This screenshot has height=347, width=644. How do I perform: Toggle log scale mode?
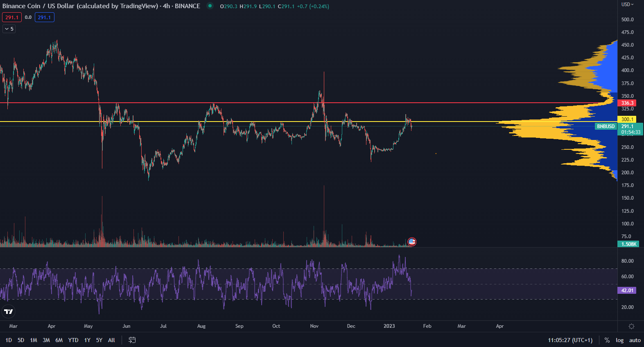pyautogui.click(x=619, y=340)
